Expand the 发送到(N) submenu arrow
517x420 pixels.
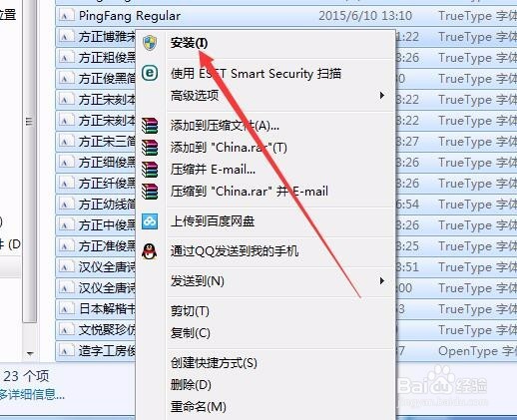(x=382, y=281)
